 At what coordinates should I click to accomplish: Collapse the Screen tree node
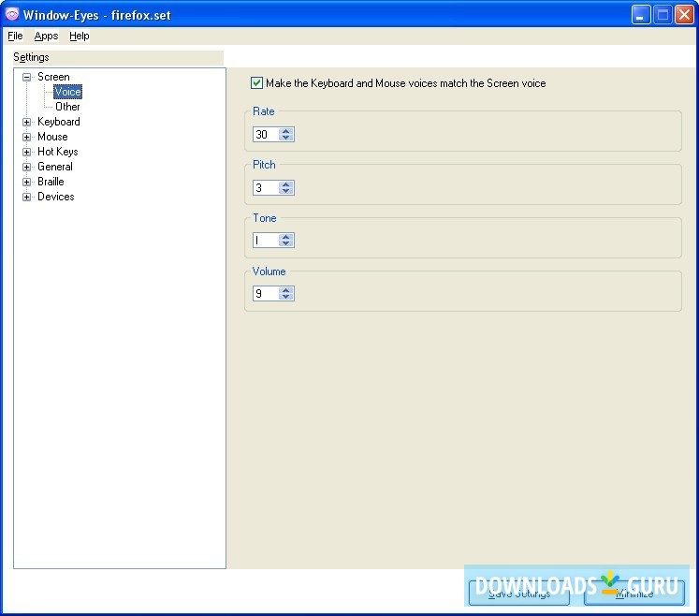click(x=27, y=77)
